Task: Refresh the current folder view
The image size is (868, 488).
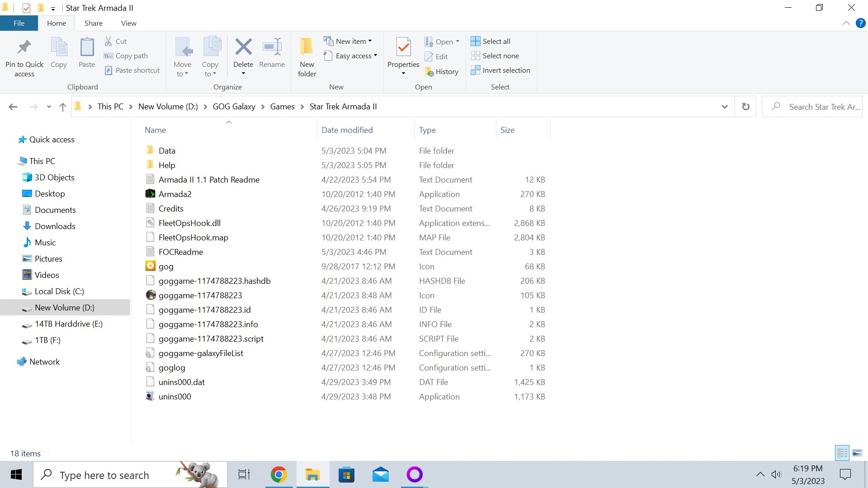Action: click(746, 107)
